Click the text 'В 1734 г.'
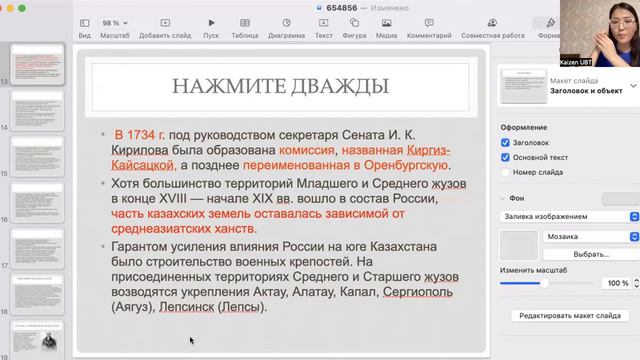Image resolution: width=640 pixels, height=360 pixels. (x=140, y=135)
